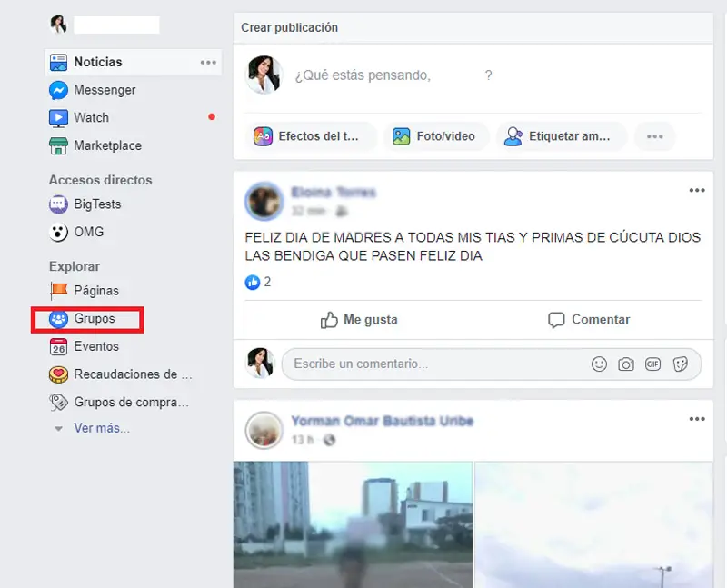Open Grupos de compraventa entry
The image size is (727, 588).
pyautogui.click(x=131, y=402)
